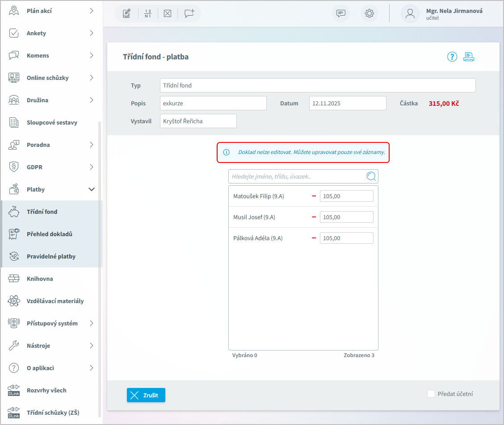Select Pravidelné platby in sidebar
This screenshot has width=504, height=425.
pyautogui.click(x=51, y=256)
